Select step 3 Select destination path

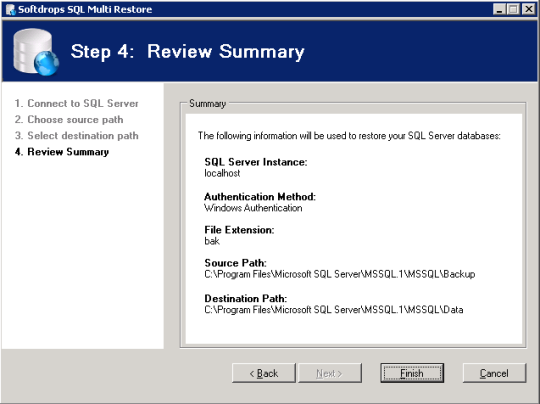coord(76,136)
